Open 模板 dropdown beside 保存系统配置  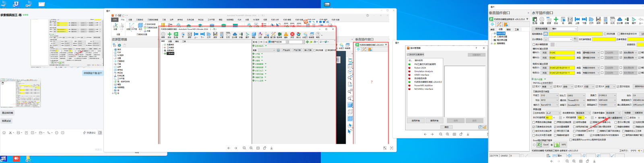[565, 29]
